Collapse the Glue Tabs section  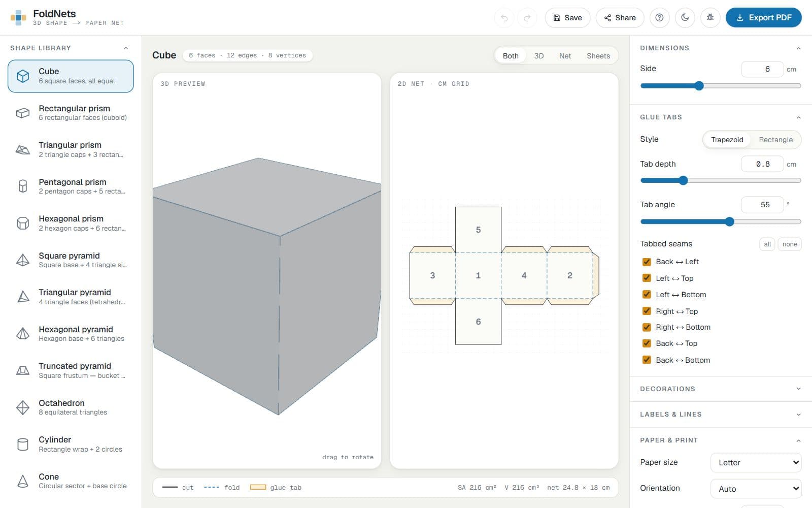click(798, 117)
